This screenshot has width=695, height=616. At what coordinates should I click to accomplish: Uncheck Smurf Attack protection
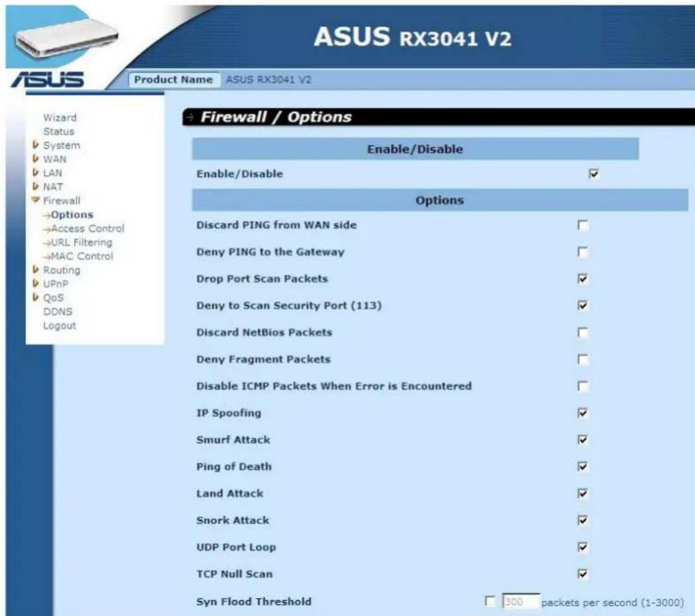point(583,439)
